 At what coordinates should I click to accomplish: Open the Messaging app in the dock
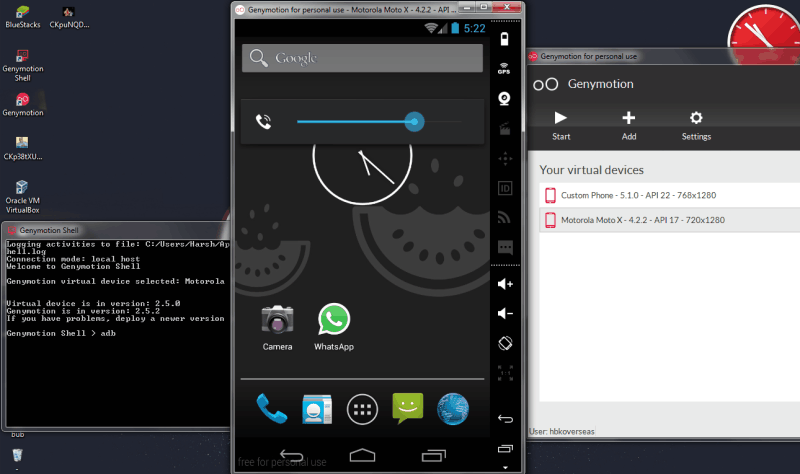point(407,408)
